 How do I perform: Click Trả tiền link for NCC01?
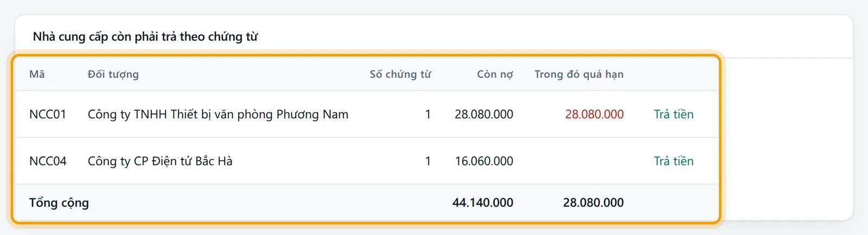coord(673,114)
